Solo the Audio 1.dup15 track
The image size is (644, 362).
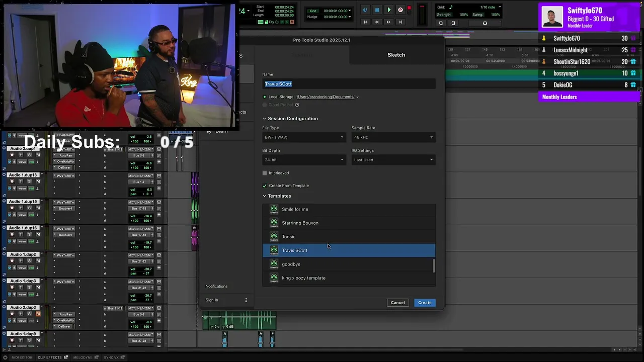(x=29, y=208)
